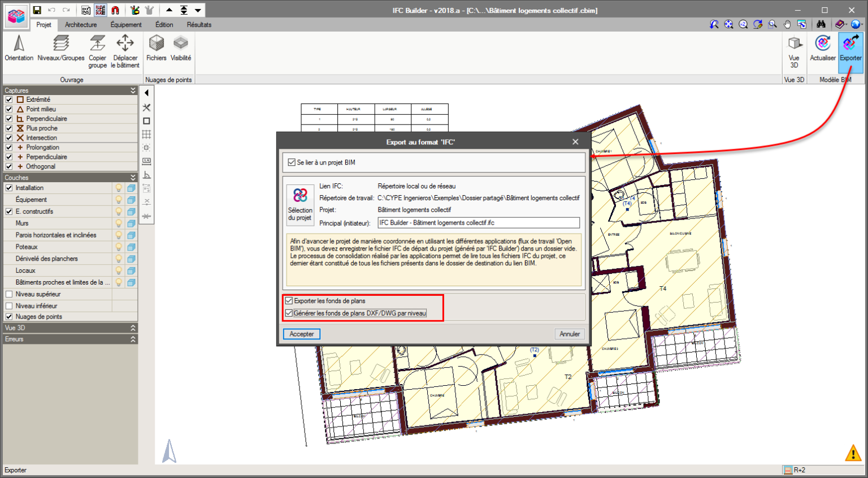Expand the Erreurs panel
Viewport: 868px width, 478px height.
click(x=133, y=339)
